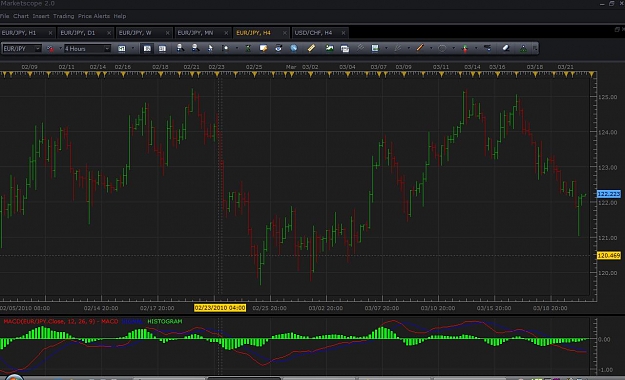Viewport: 625px width, 380px height.
Task: Click the green picture chart icon
Action: (329, 48)
